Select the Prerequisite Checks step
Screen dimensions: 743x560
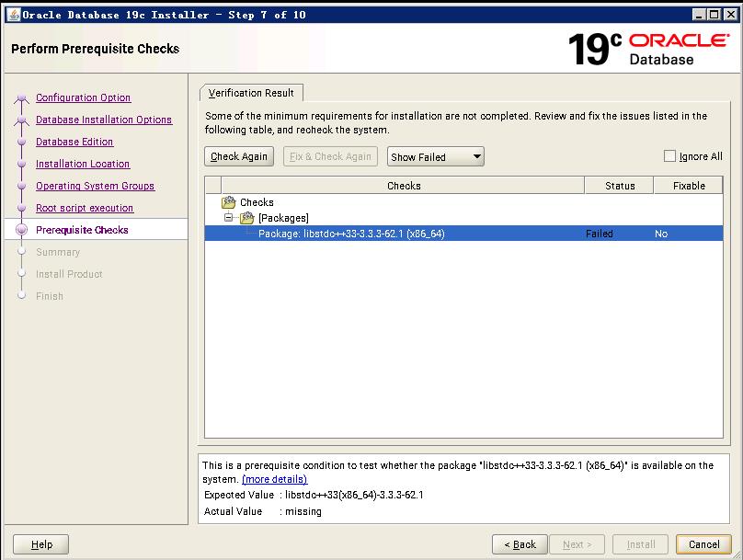[x=82, y=230]
